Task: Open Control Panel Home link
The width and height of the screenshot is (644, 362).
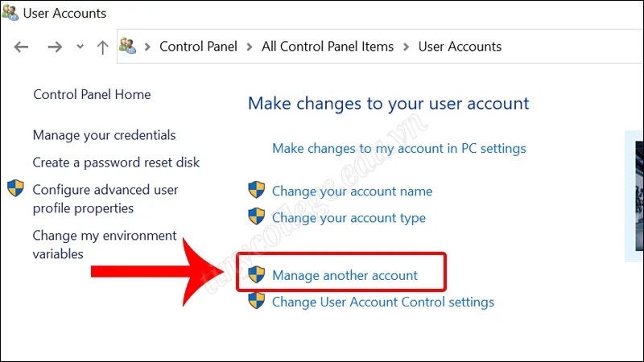Action: pyautogui.click(x=92, y=94)
